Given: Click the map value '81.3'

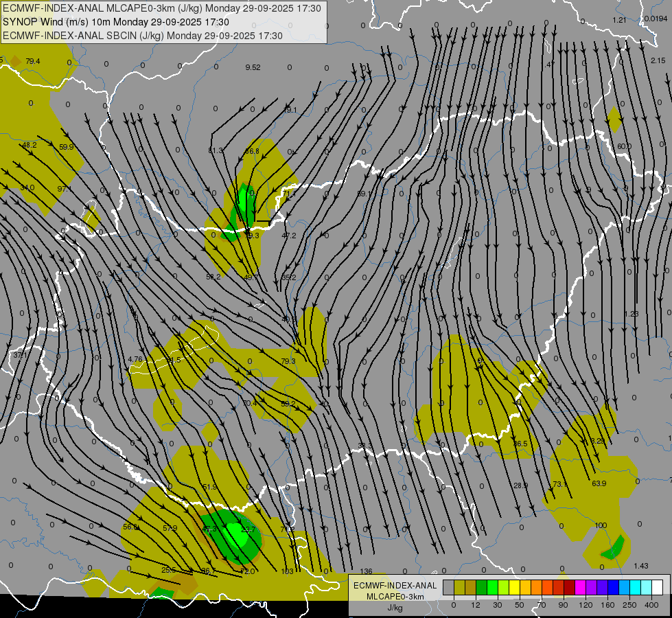Looking at the screenshot, I should (x=216, y=150).
